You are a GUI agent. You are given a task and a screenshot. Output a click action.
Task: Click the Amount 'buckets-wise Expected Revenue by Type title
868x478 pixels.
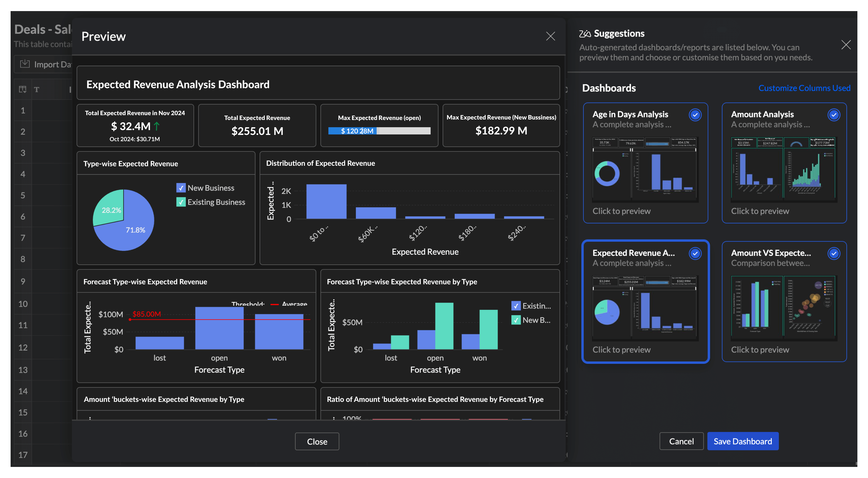pos(164,399)
